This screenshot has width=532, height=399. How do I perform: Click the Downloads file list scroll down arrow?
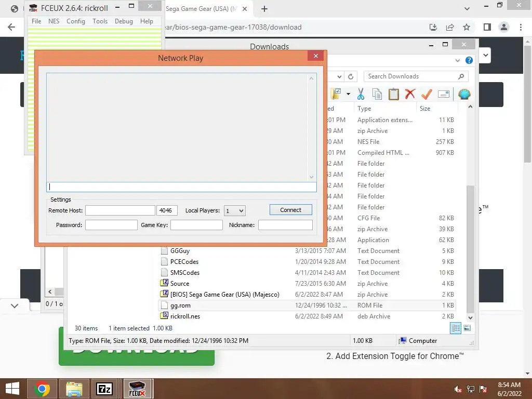470,318
